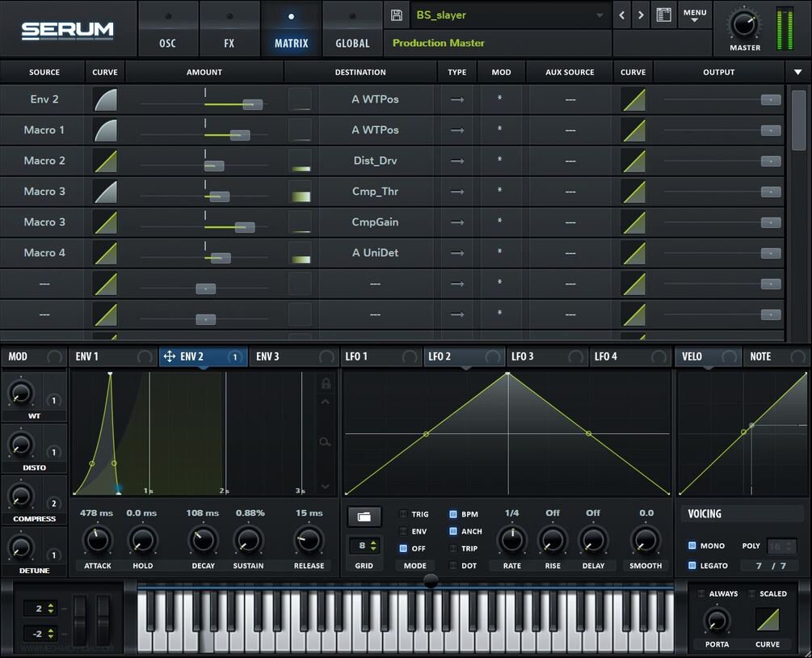The width and height of the screenshot is (812, 658).
Task: Click the Macro 2 row source curve icon
Action: [x=105, y=161]
